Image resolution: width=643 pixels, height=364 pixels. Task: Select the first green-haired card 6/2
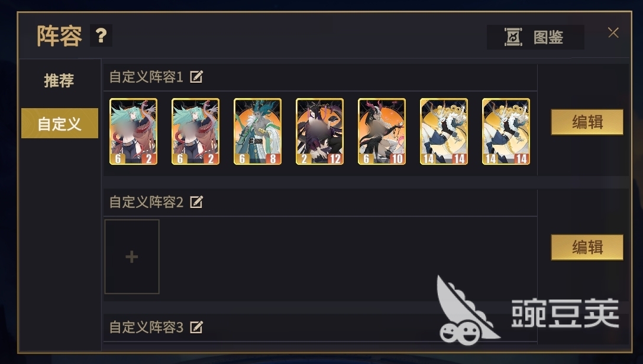click(133, 131)
